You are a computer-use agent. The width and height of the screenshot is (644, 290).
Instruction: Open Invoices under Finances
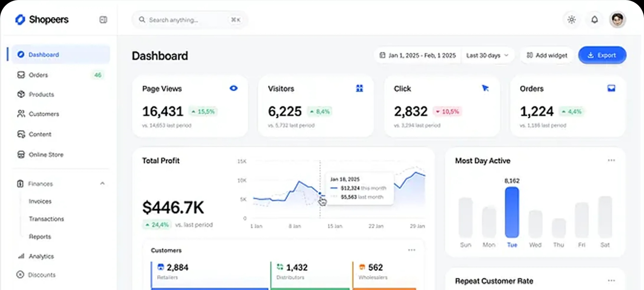40,201
